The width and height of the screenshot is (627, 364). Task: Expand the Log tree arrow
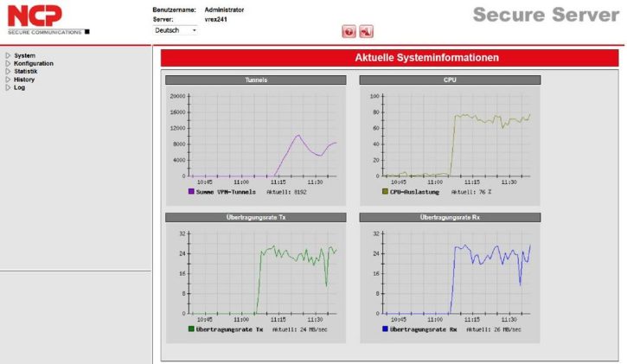click(8, 87)
